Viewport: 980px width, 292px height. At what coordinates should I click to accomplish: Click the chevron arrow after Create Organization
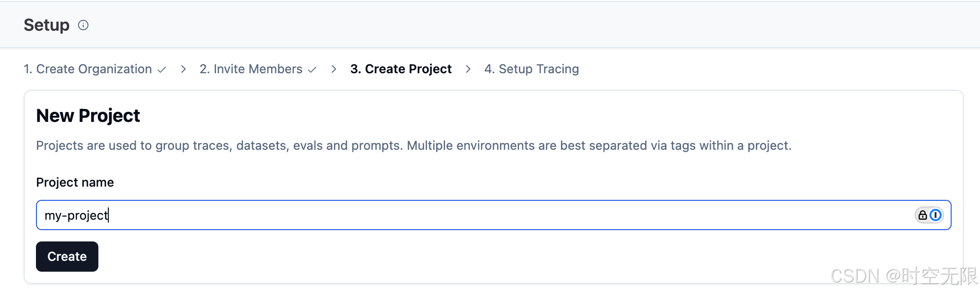pos(184,69)
